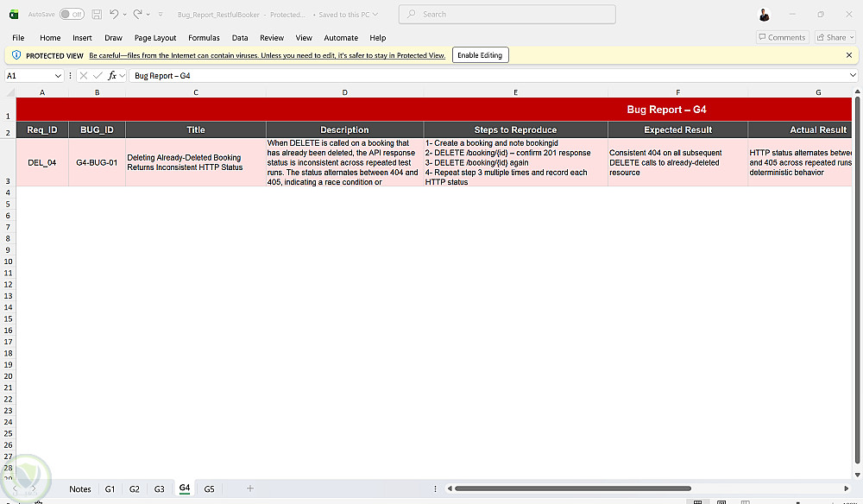Open the Data ribbon tab
Image resolution: width=863 pixels, height=504 pixels.
pos(239,37)
